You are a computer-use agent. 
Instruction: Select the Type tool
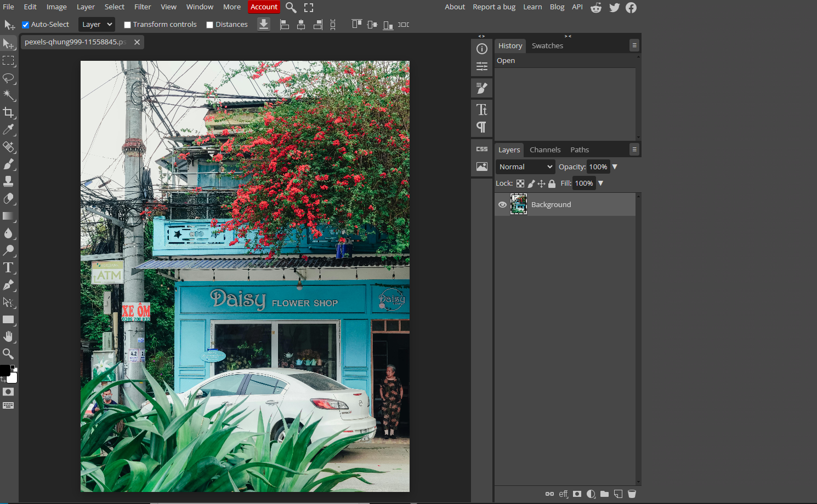click(9, 268)
